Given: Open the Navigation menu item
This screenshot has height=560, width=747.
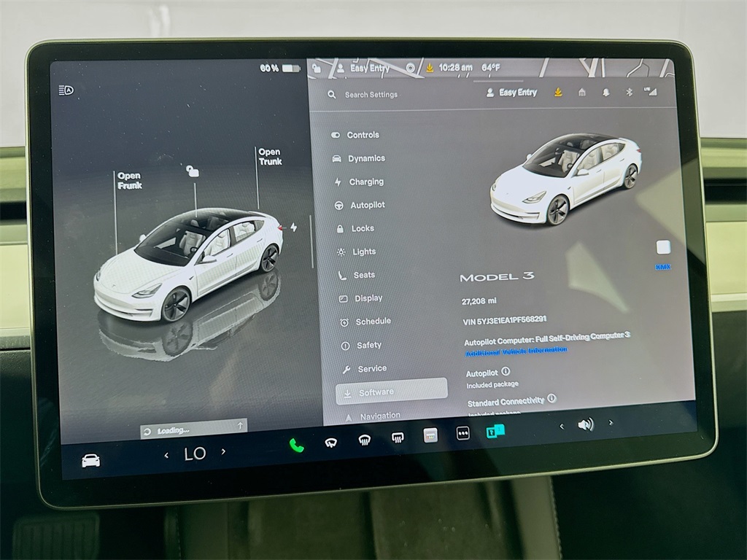Looking at the screenshot, I should pos(373,416).
